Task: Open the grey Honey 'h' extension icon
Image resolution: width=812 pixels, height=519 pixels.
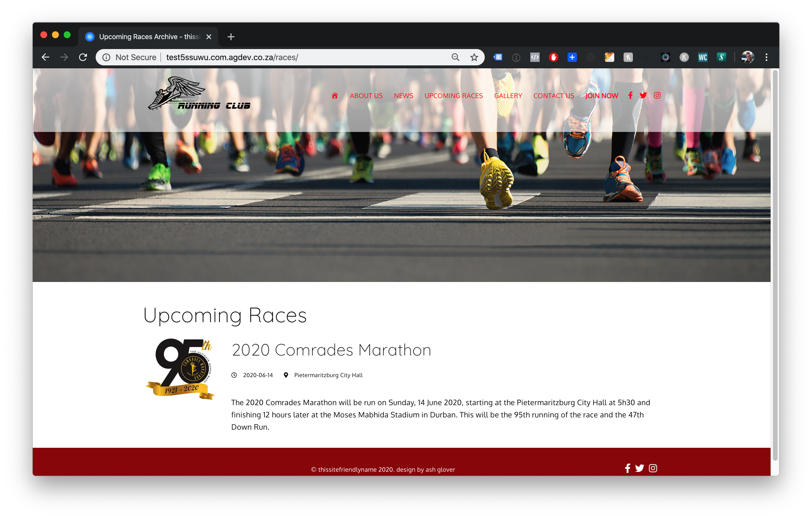Action: (x=628, y=58)
